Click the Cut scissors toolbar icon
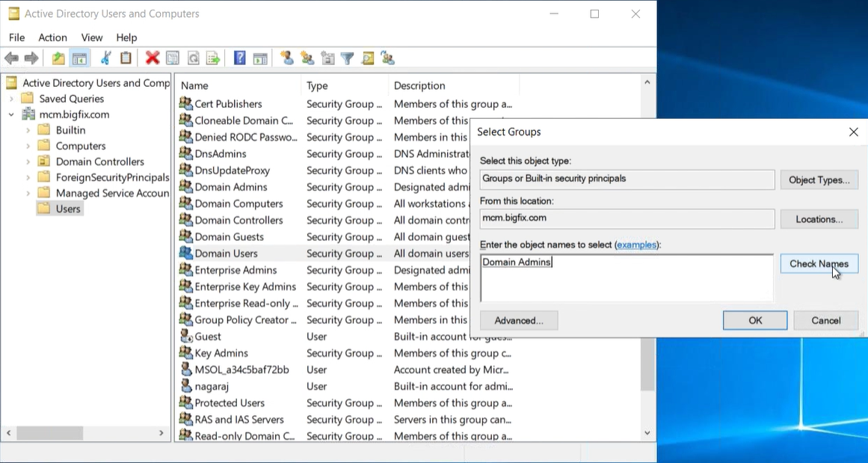Screen dimensions: 868x463 [x=105, y=58]
